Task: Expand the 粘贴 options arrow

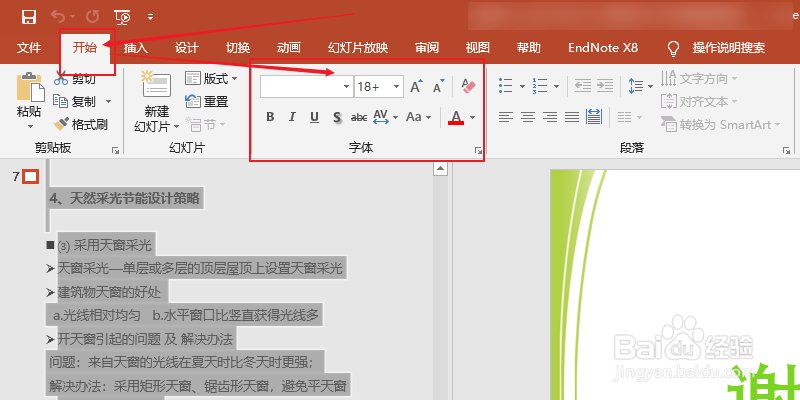Action: click(30, 126)
